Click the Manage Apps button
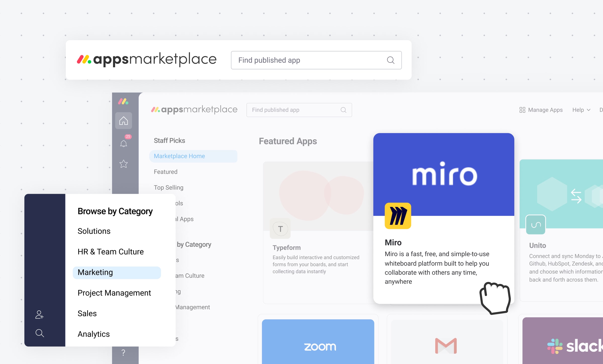The width and height of the screenshot is (603, 364). tap(540, 110)
